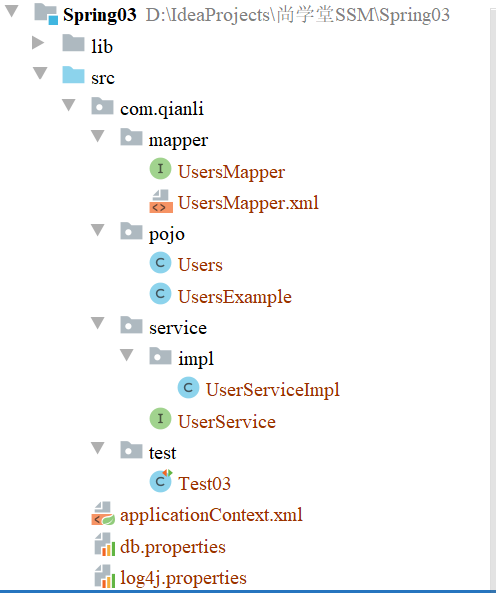Select the service package label

pos(178,328)
